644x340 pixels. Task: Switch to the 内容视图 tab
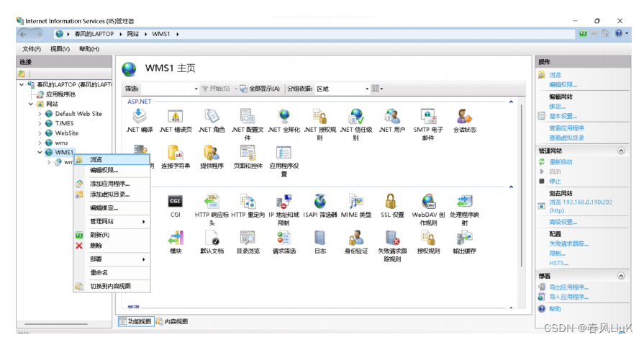pos(172,321)
